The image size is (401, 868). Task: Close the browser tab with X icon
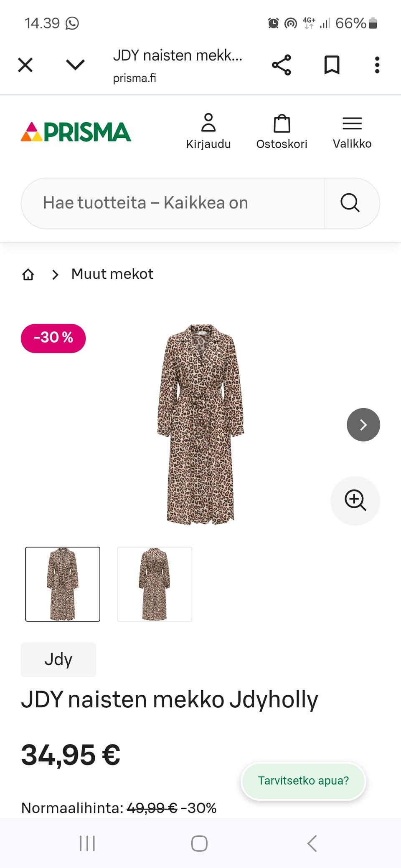(x=25, y=65)
